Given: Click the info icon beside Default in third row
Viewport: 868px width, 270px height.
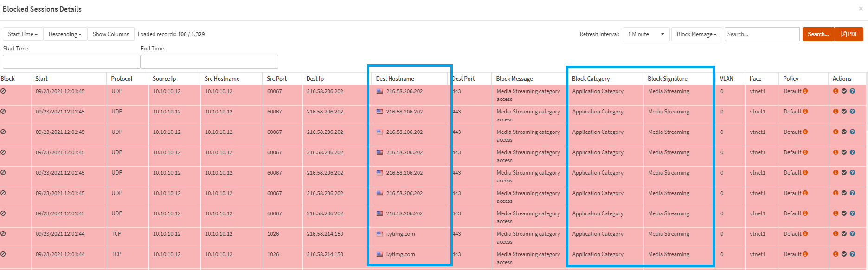Looking at the screenshot, I should click(x=805, y=132).
